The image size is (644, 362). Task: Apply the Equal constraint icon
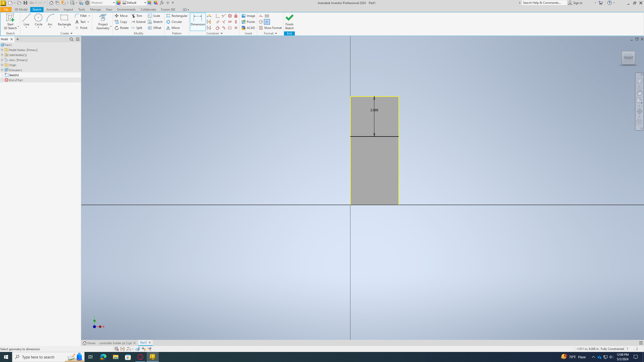click(236, 28)
